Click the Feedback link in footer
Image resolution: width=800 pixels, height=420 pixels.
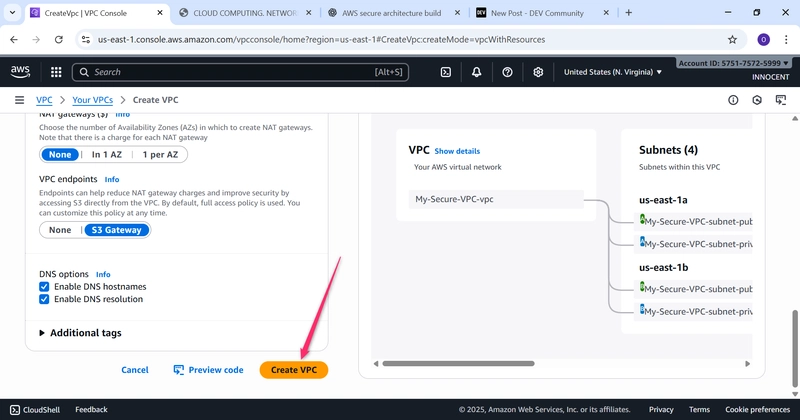pos(91,409)
